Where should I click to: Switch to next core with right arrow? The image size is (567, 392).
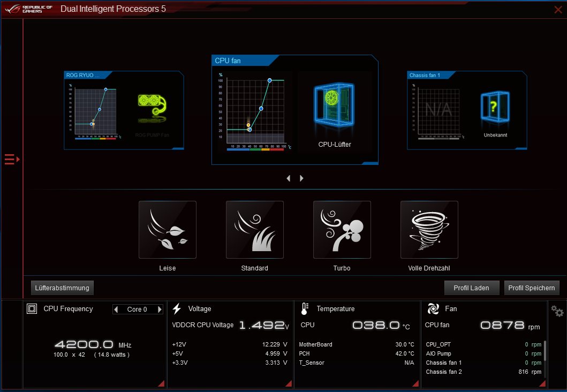(x=160, y=309)
